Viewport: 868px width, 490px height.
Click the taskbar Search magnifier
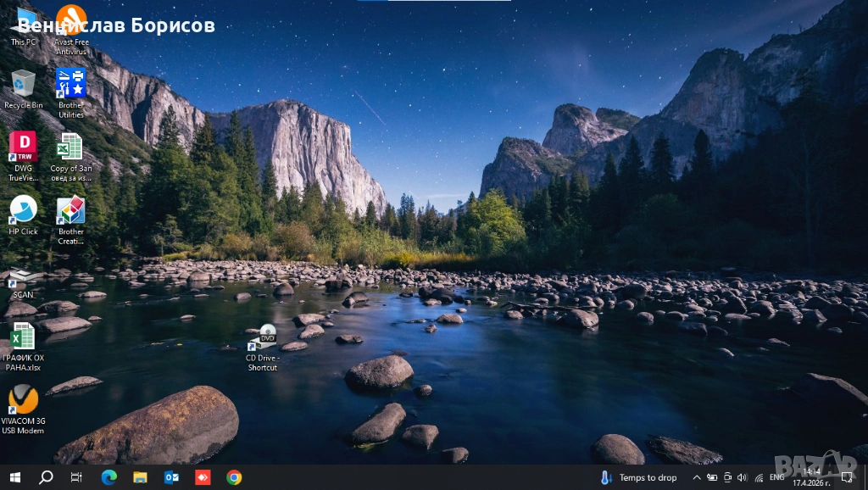pyautogui.click(x=46, y=477)
